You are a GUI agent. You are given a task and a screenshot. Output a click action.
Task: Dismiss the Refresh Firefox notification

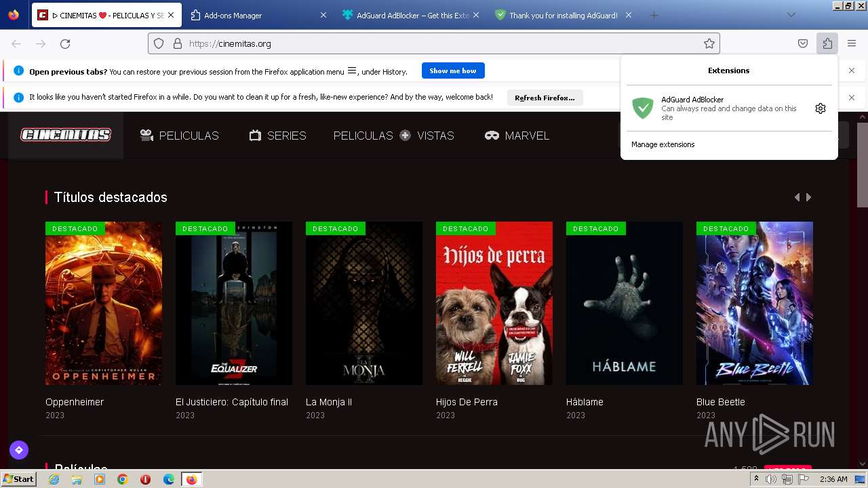point(852,98)
